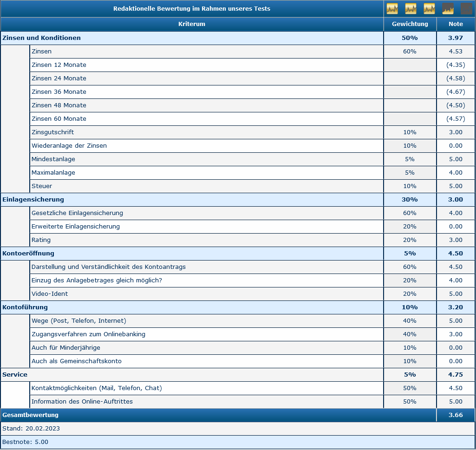The image size is (476, 450).
Task: Click the 0.00 note for Erweiterte Einlagensicherung
Action: pos(456,227)
